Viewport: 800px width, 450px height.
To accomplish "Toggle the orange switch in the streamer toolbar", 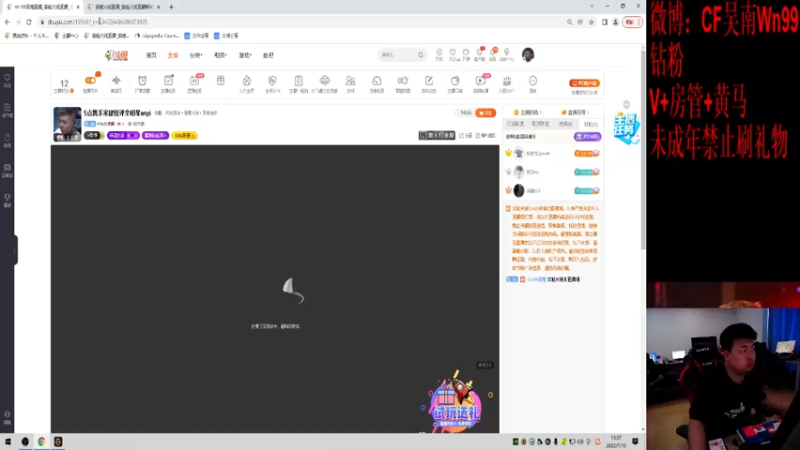I will point(90,80).
